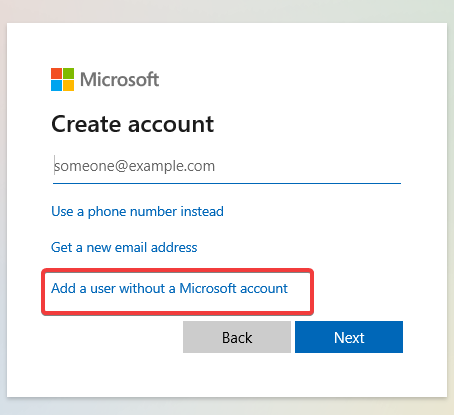
Task: Go back with the Back button
Action: tap(237, 337)
